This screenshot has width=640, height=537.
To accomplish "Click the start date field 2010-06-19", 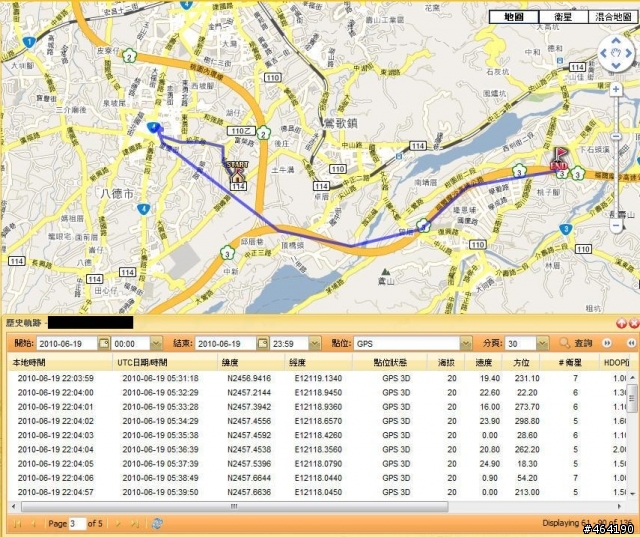I will click(x=67, y=344).
